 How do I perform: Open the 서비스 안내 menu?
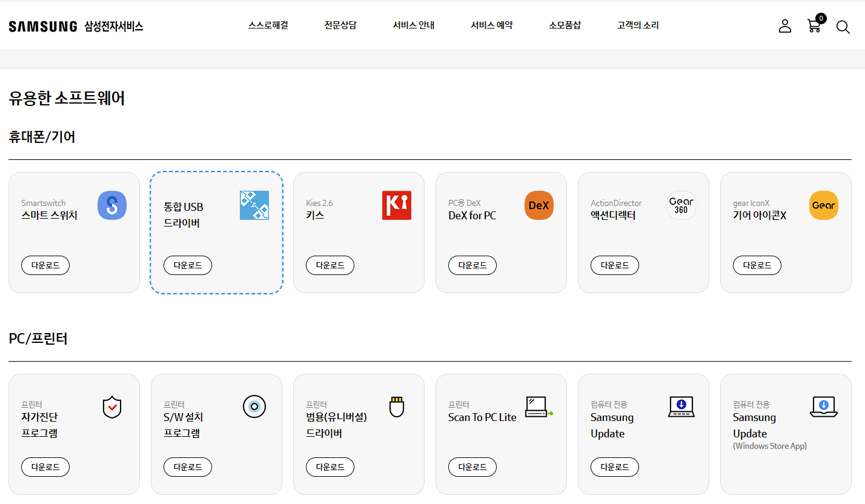tap(414, 25)
